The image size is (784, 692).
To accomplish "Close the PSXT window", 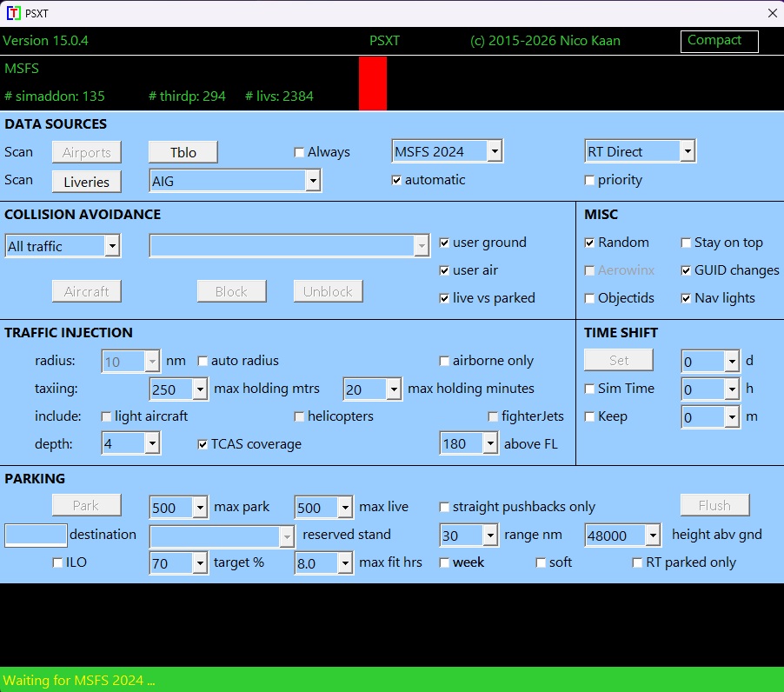I will point(773,13).
